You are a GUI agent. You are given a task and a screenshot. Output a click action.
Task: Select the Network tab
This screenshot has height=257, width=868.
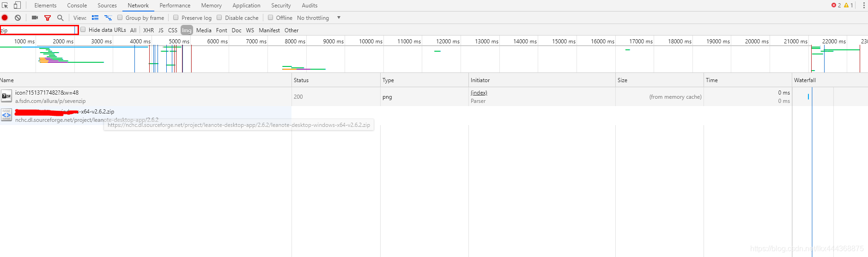pos(138,6)
